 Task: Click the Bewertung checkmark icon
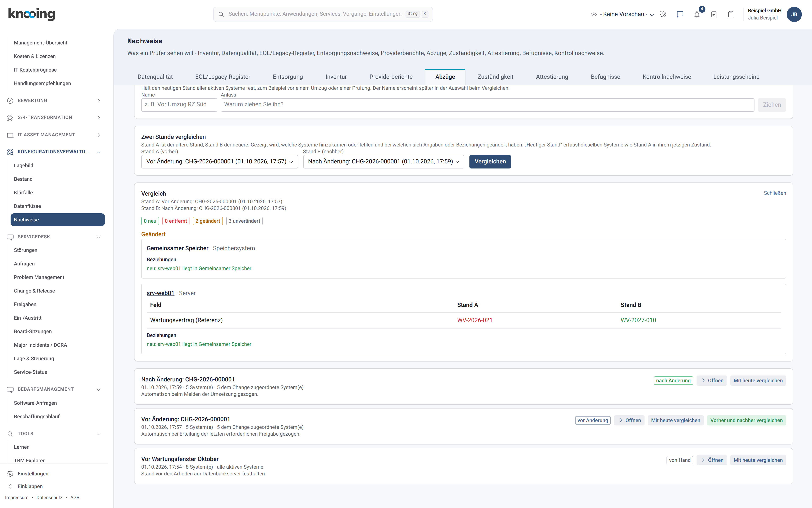pos(10,101)
